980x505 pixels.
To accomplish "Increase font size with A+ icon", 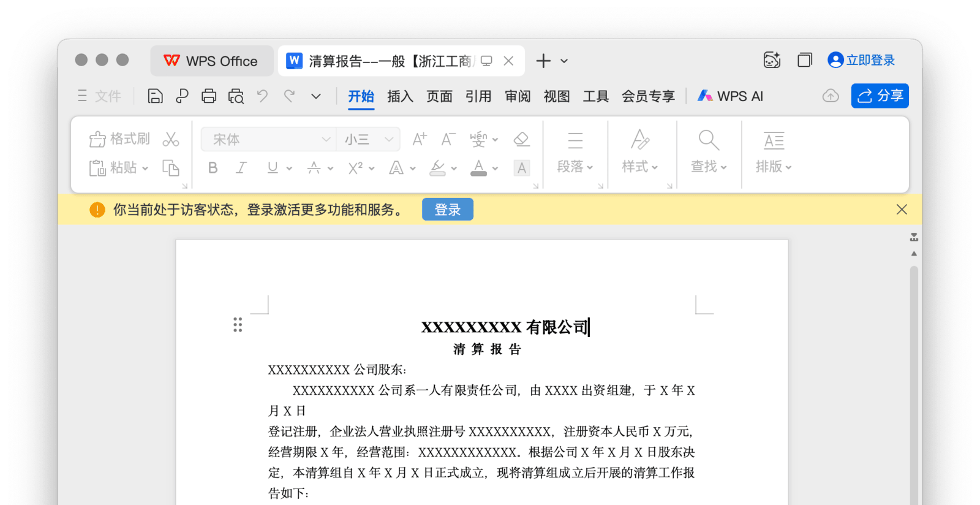I will [x=420, y=139].
